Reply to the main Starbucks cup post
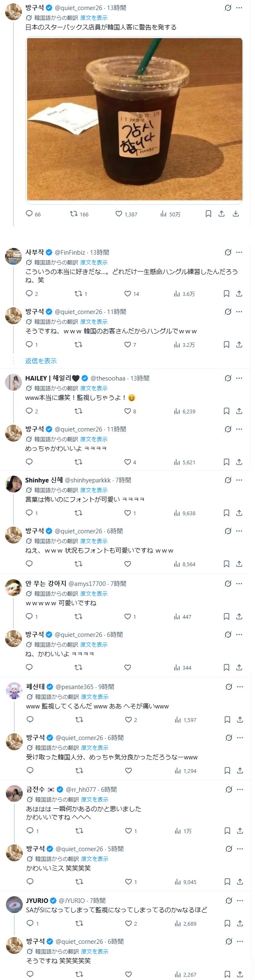Viewport: 255px width, 980px height. coord(29,214)
